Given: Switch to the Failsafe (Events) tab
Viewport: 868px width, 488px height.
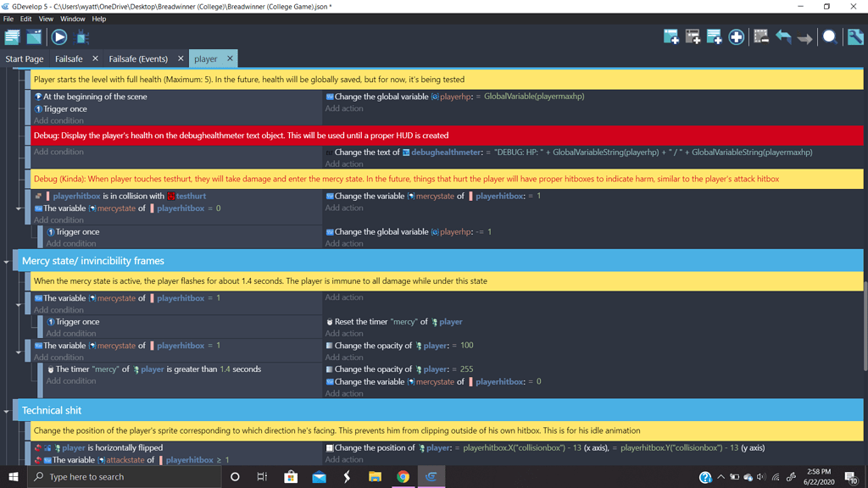Looking at the screenshot, I should click(x=138, y=58).
